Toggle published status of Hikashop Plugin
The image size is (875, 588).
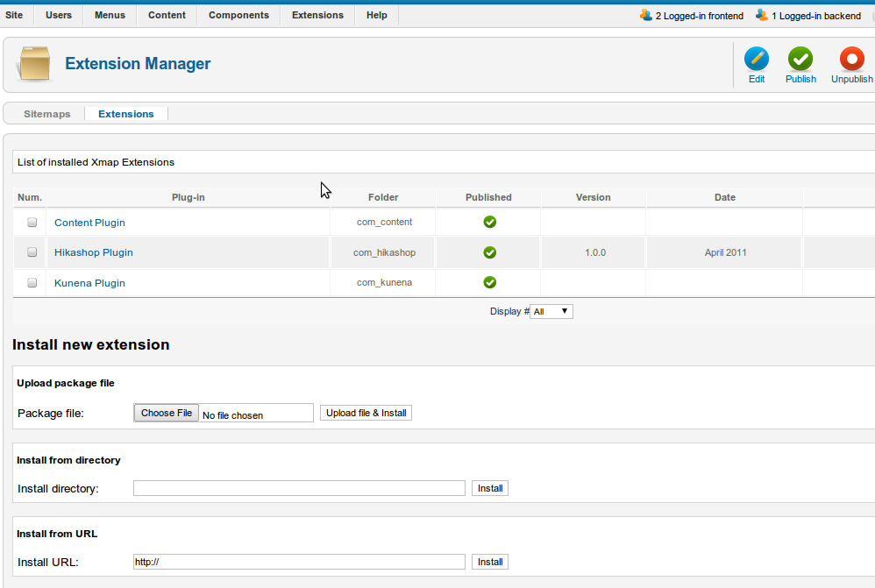[x=490, y=252]
